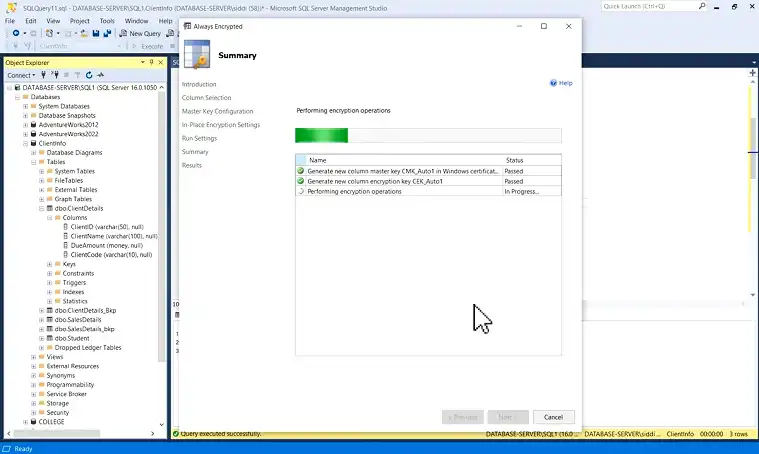Click the New Project icon in the toolbar
The width and height of the screenshot is (759, 454).
49,33
